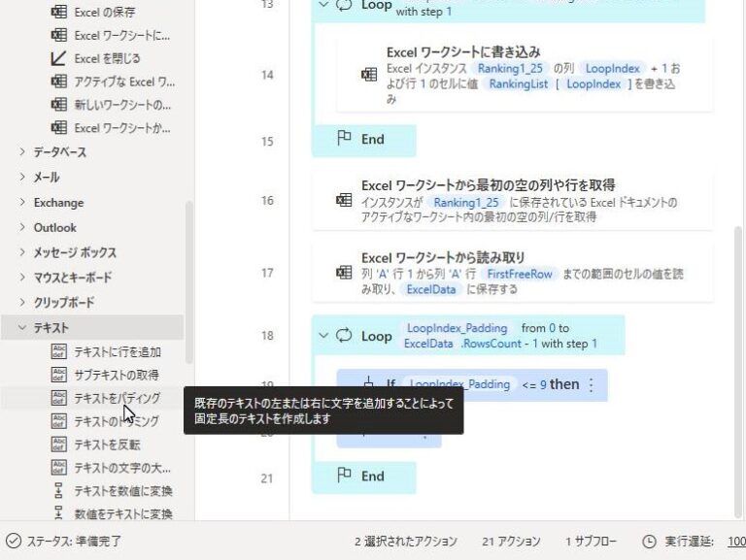Click the 数値をテキストに変換 action icon
The width and height of the screenshot is (746, 560).
58,512
